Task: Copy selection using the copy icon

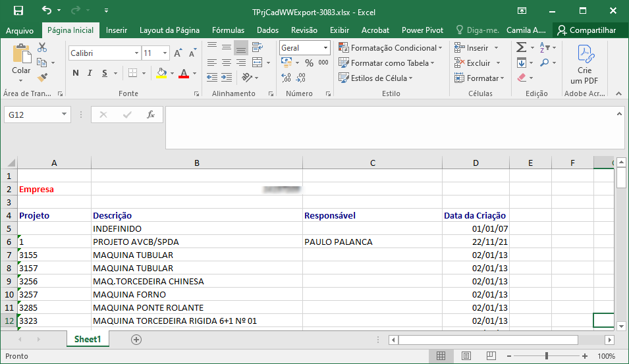Action: click(41, 63)
